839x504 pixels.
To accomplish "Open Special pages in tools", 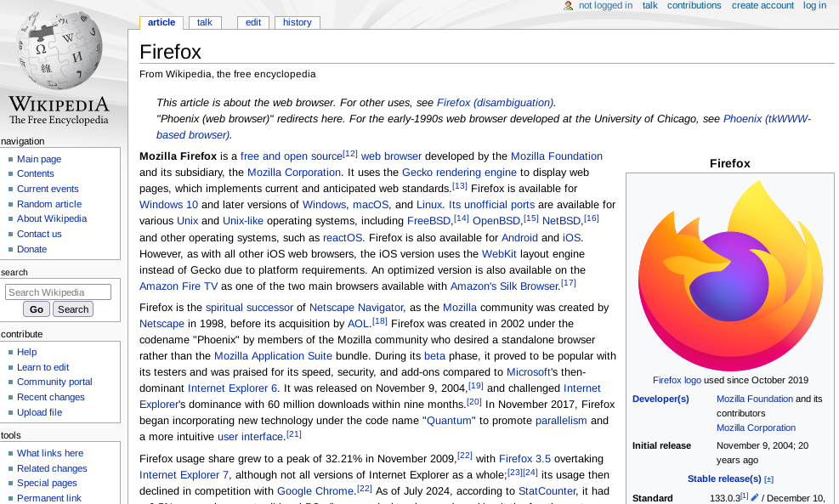I will point(47,483).
